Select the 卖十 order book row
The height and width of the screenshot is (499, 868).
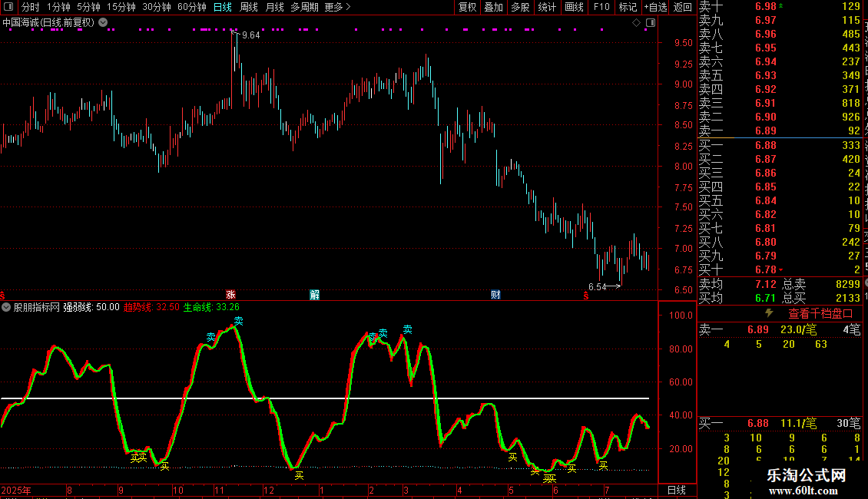pos(780,7)
